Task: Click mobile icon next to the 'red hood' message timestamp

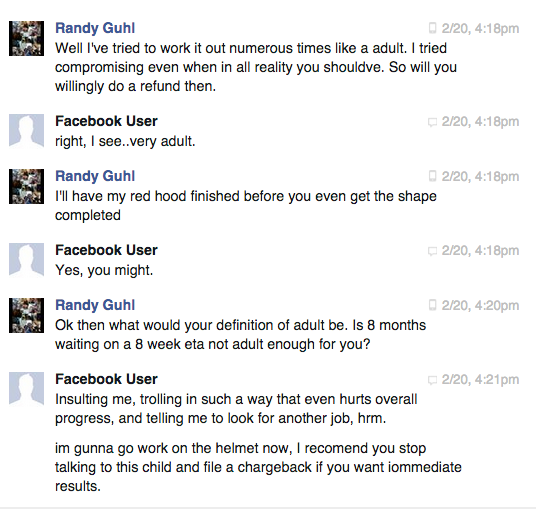Action: coord(432,176)
